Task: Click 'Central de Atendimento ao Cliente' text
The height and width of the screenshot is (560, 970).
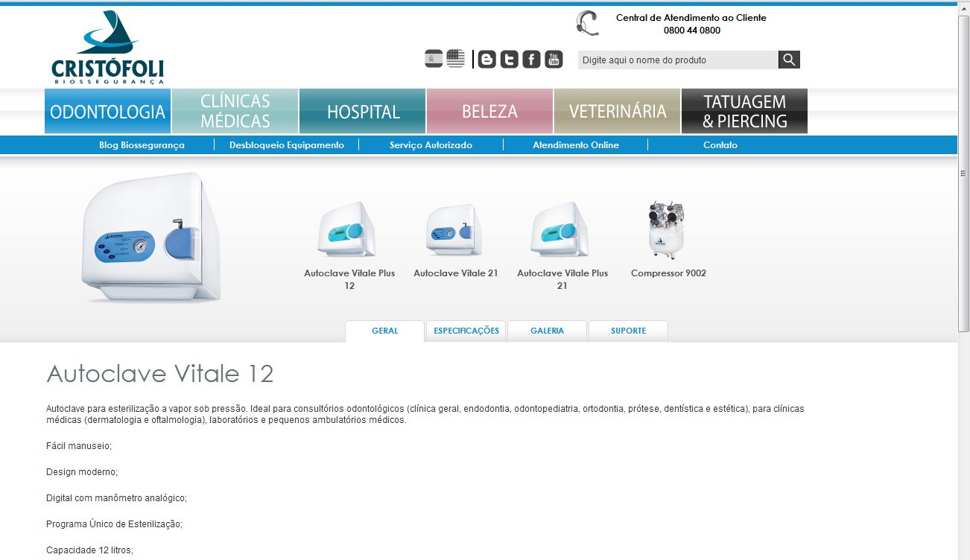Action: 691,18
